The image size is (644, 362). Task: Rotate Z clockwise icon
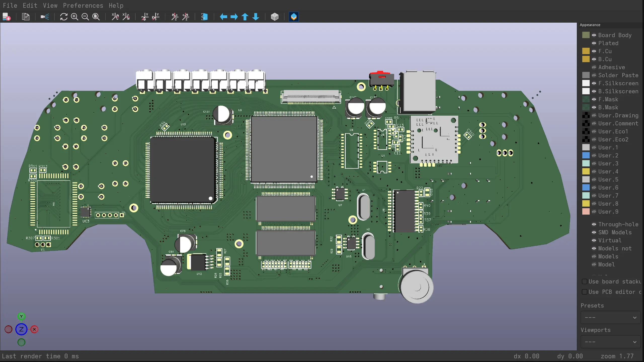[175, 17]
